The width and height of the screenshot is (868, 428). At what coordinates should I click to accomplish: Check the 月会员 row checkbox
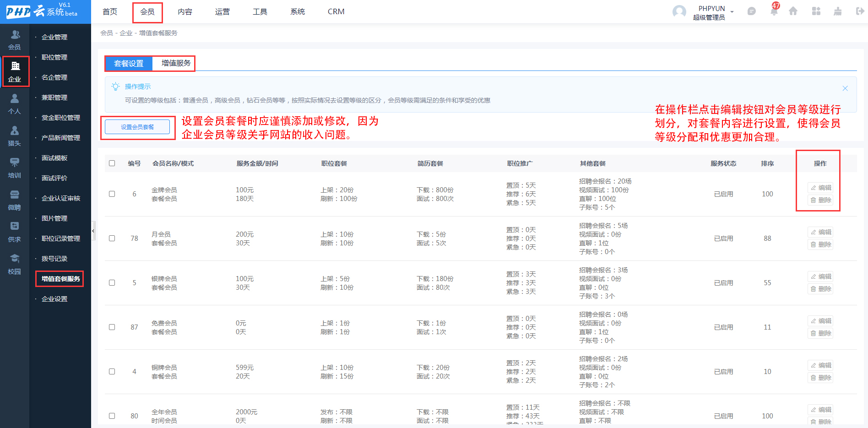tap(112, 238)
